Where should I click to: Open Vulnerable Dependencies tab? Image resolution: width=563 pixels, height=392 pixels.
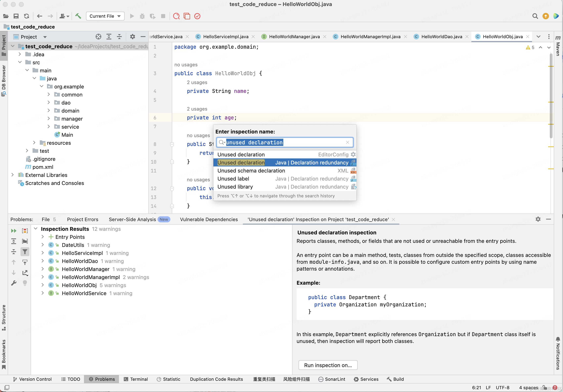209,219
